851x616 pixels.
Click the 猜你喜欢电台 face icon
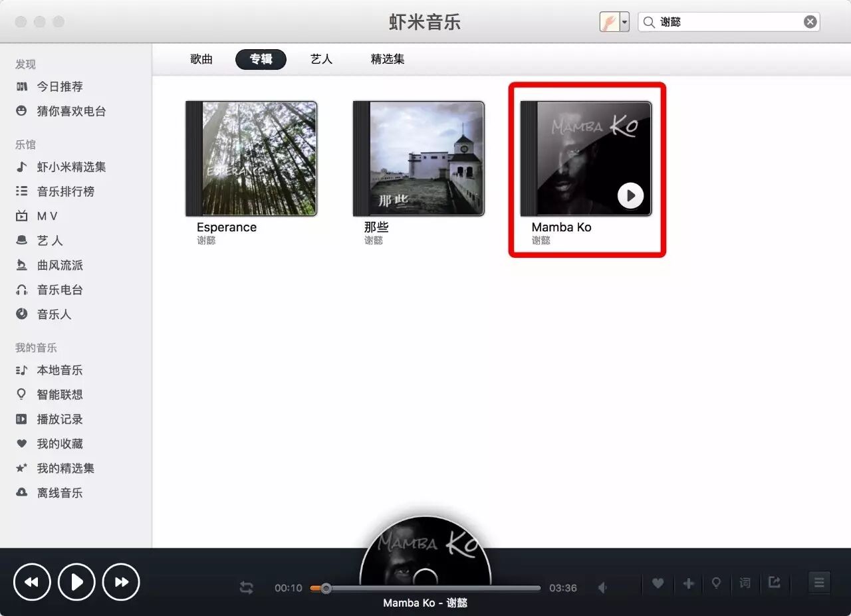22,111
